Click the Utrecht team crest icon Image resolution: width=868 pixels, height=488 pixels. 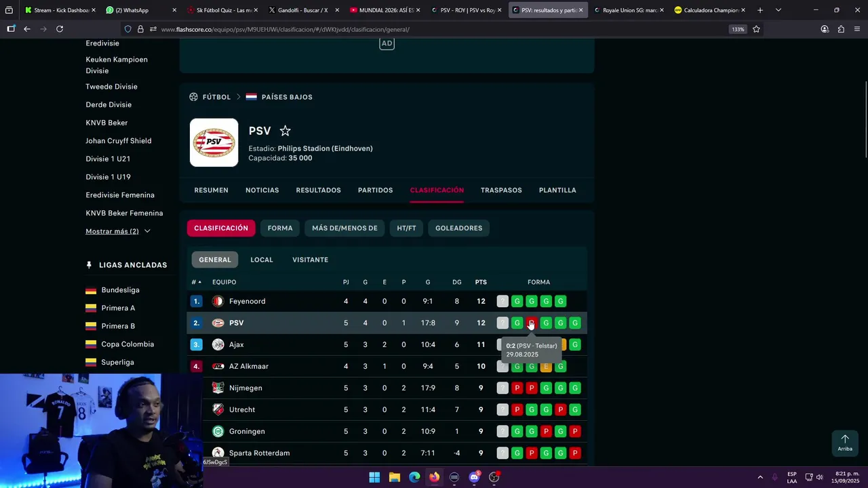(x=218, y=409)
